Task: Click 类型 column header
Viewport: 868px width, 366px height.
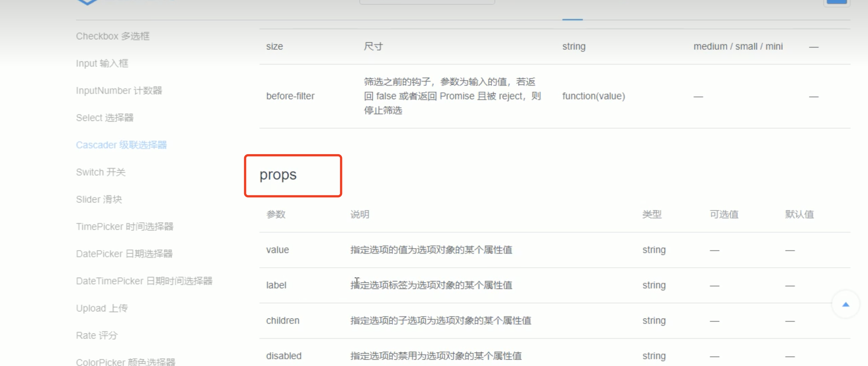Action: pyautogui.click(x=652, y=214)
